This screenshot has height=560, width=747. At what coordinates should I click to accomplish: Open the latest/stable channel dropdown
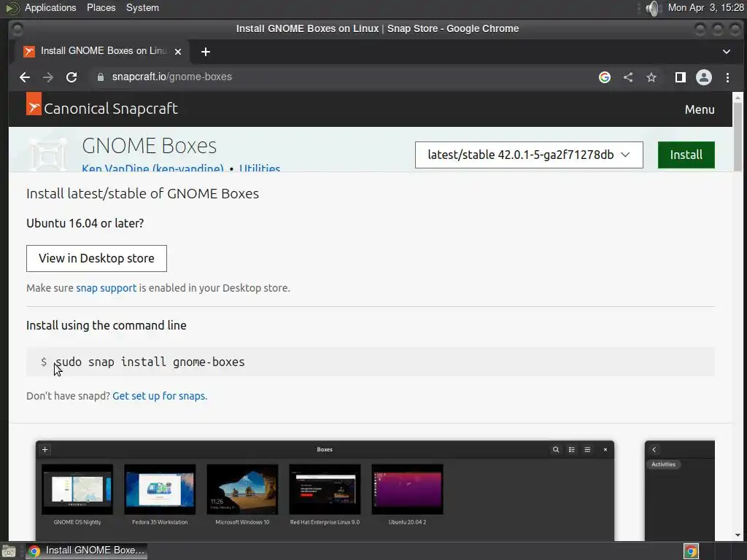529,155
